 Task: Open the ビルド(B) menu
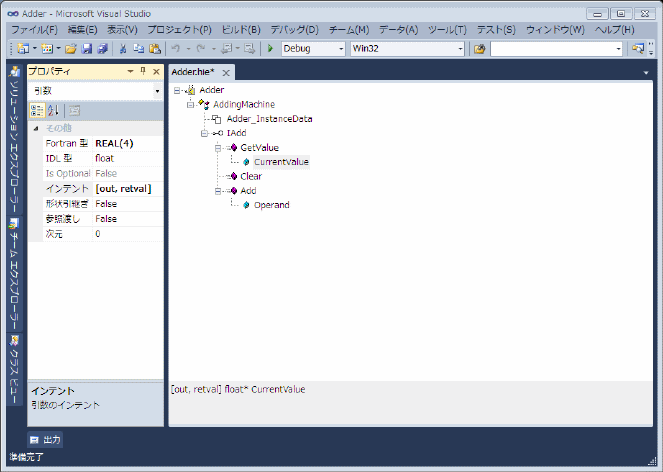[x=239, y=30]
